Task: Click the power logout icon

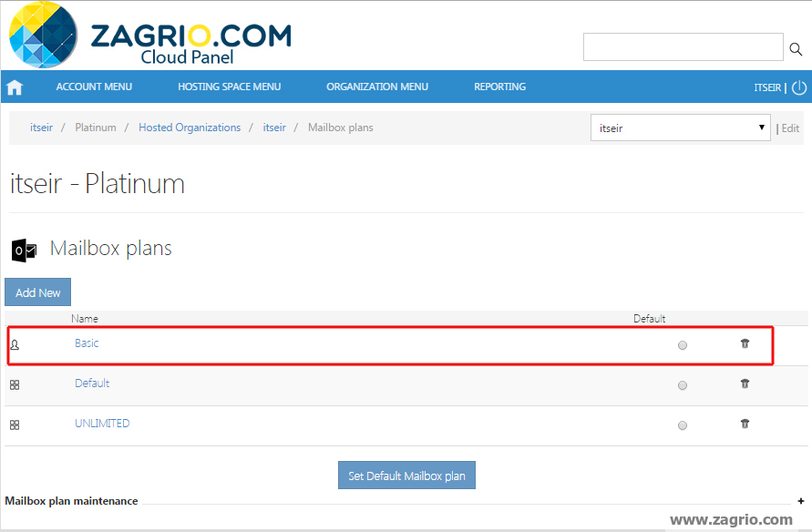Action: (x=799, y=87)
